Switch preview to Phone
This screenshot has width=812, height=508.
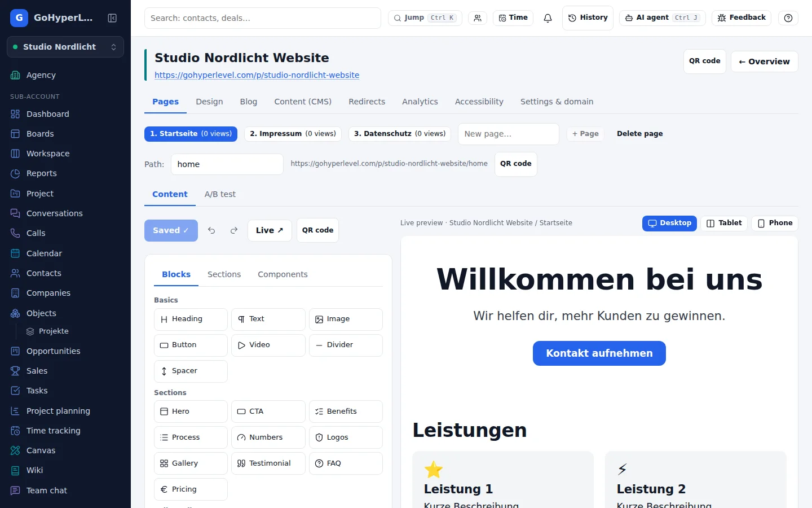click(775, 224)
